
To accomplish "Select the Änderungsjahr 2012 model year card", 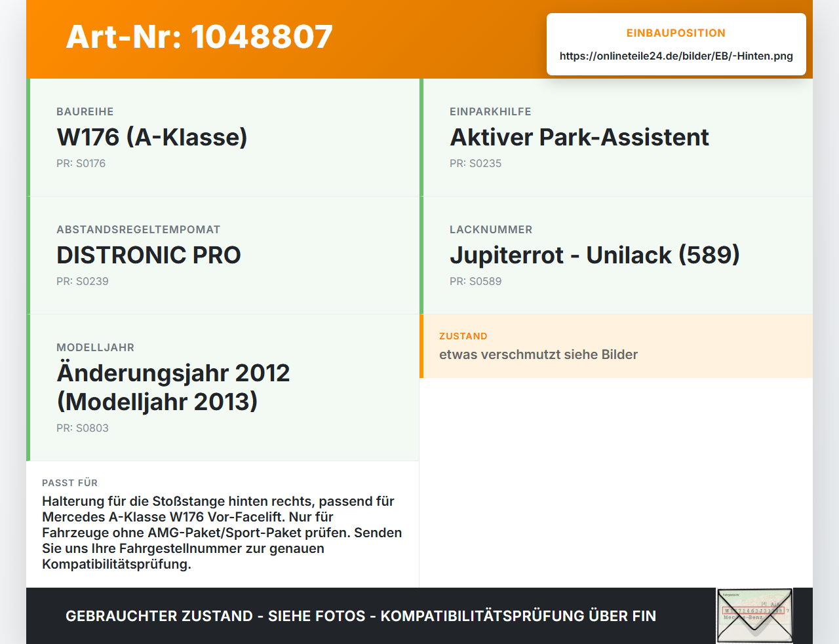I will click(223, 388).
